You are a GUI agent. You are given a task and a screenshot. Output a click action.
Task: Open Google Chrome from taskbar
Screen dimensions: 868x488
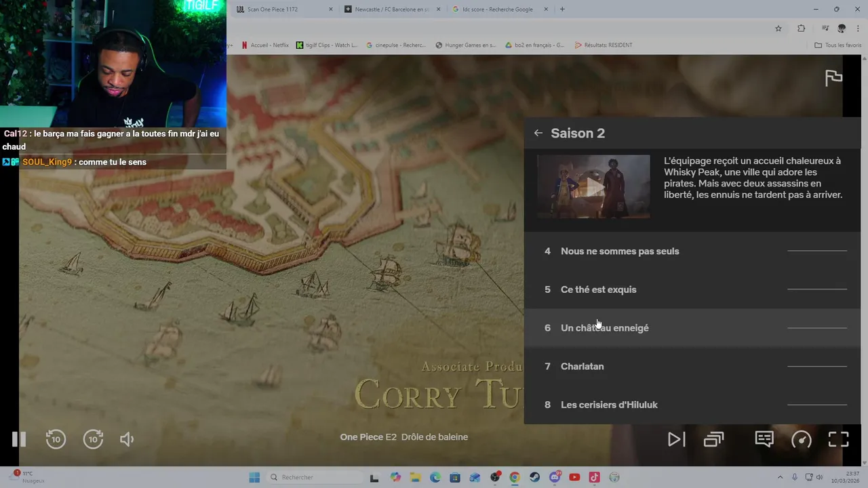point(515,477)
